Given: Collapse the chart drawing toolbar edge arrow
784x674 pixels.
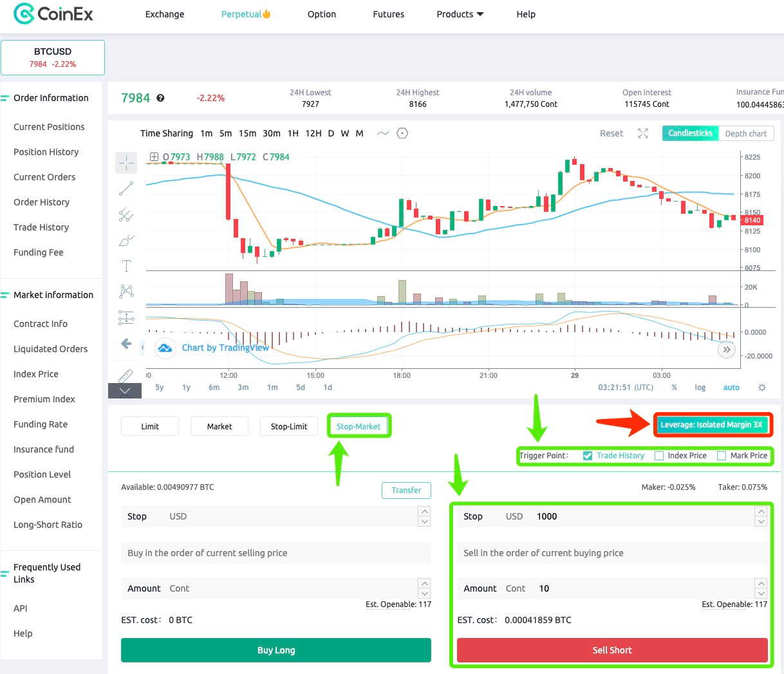Looking at the screenshot, I should click(142, 347).
